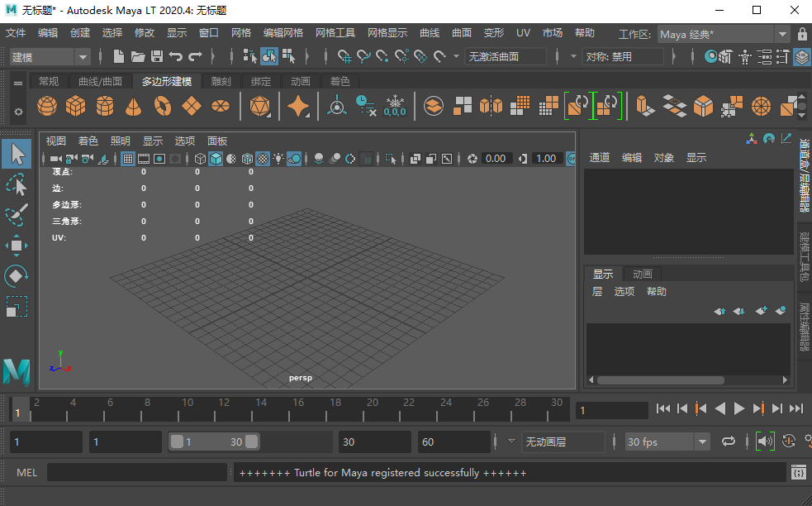Image resolution: width=812 pixels, height=506 pixels.
Task: Toggle the auto keyframe button
Action: 789,442
